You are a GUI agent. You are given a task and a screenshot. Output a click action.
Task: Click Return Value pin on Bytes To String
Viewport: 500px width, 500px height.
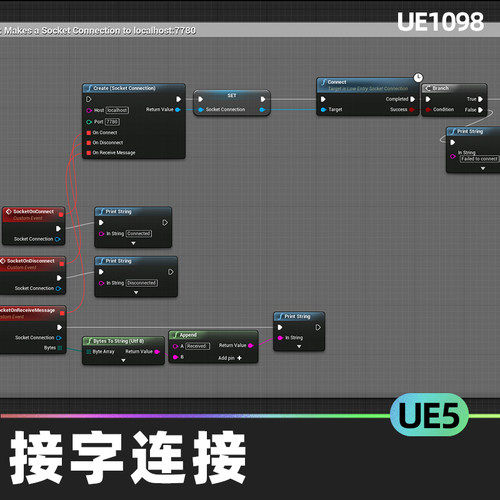pos(157,352)
